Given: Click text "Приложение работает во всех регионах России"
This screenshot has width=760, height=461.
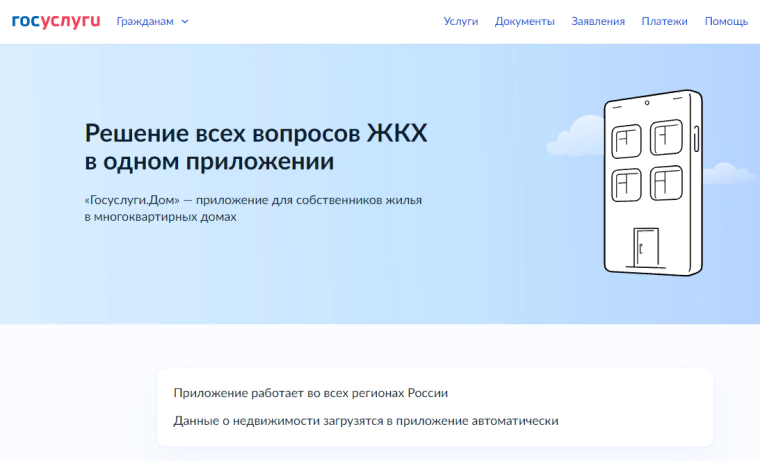Looking at the screenshot, I should pyautogui.click(x=311, y=393).
